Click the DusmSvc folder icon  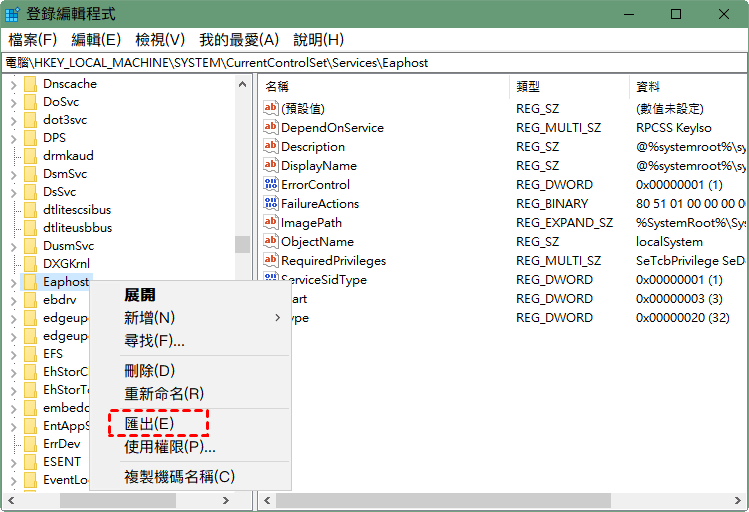[x=30, y=246]
